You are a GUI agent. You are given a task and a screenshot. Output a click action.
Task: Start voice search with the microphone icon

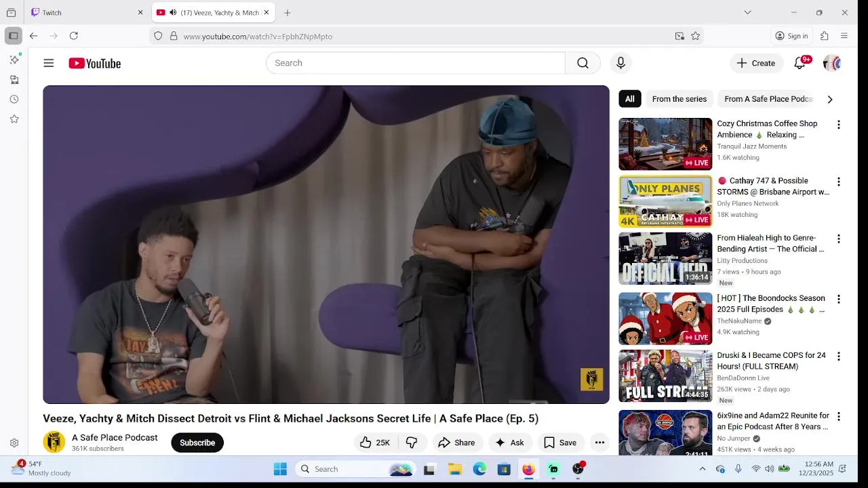[620, 63]
